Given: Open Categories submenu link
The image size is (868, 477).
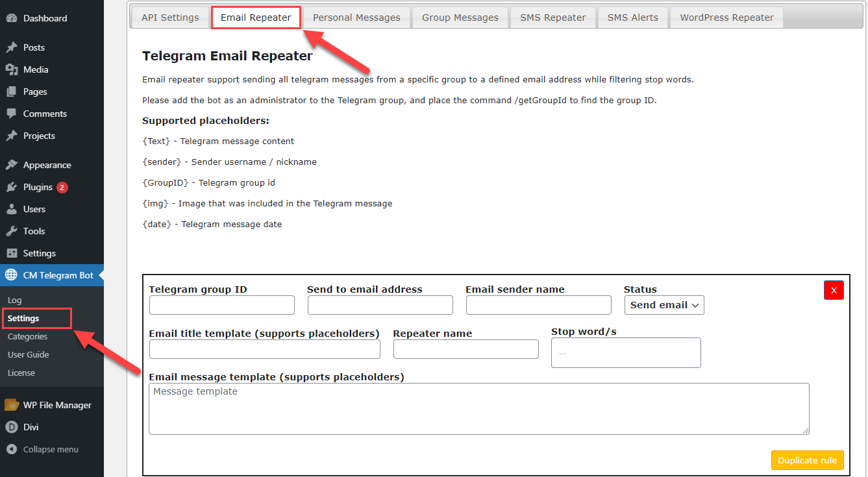Looking at the screenshot, I should point(27,337).
